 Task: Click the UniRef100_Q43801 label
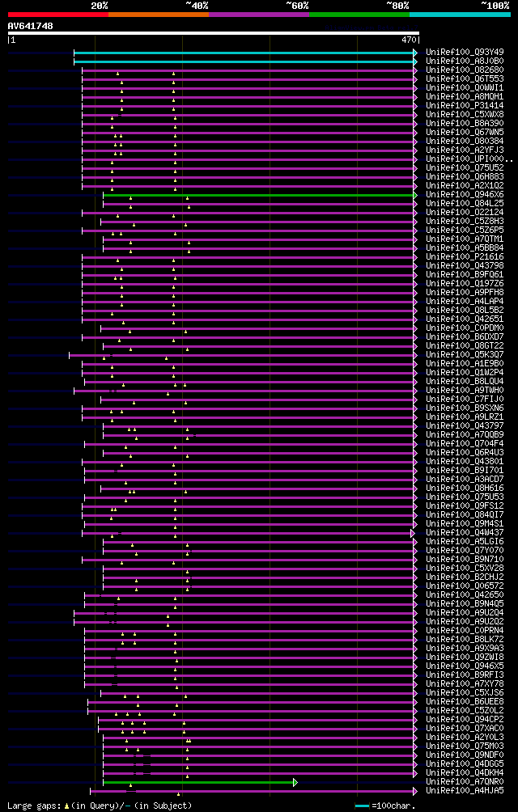coord(465,462)
